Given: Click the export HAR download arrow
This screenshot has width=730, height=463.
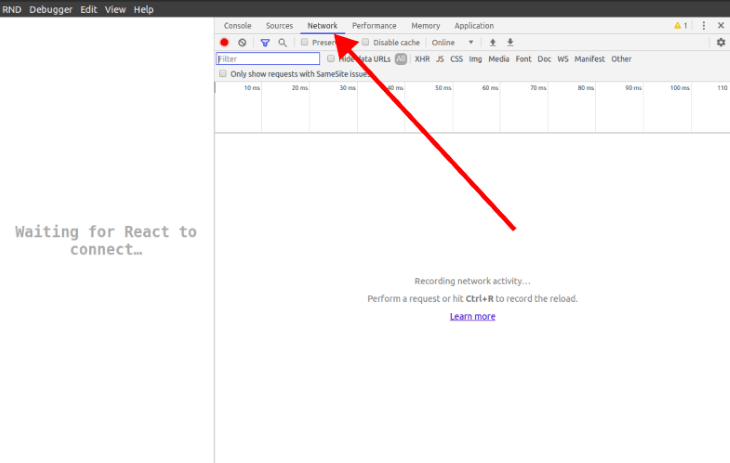Looking at the screenshot, I should [510, 43].
